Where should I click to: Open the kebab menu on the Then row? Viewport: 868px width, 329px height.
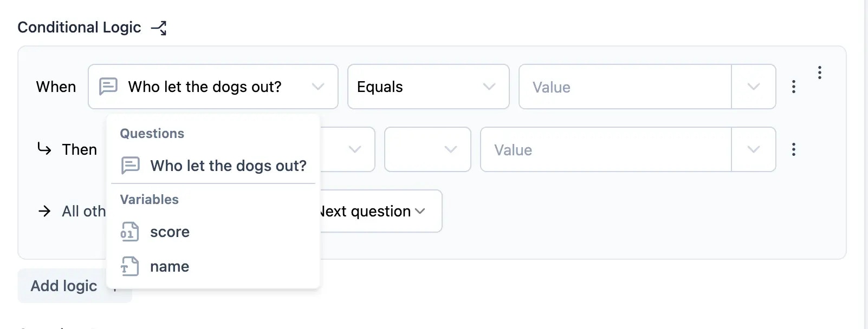[x=793, y=149]
